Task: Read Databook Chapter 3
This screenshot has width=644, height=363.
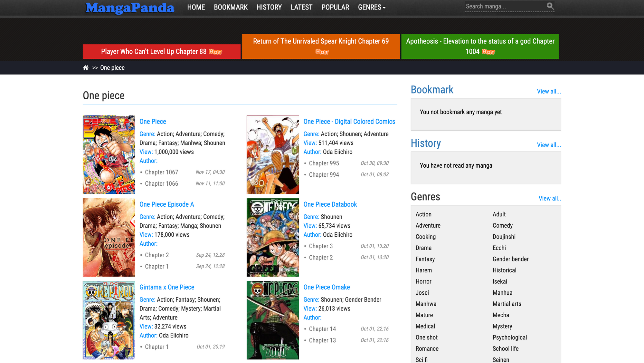Action: [321, 246]
